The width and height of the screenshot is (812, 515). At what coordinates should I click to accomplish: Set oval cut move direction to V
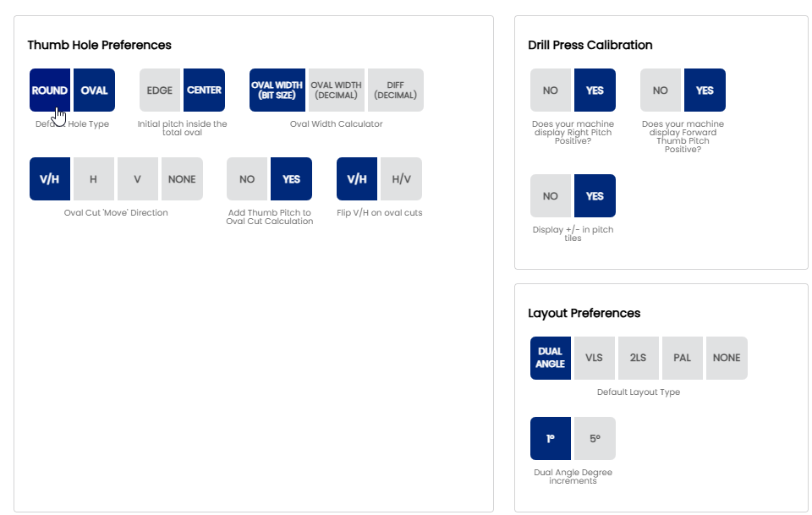[x=138, y=179]
